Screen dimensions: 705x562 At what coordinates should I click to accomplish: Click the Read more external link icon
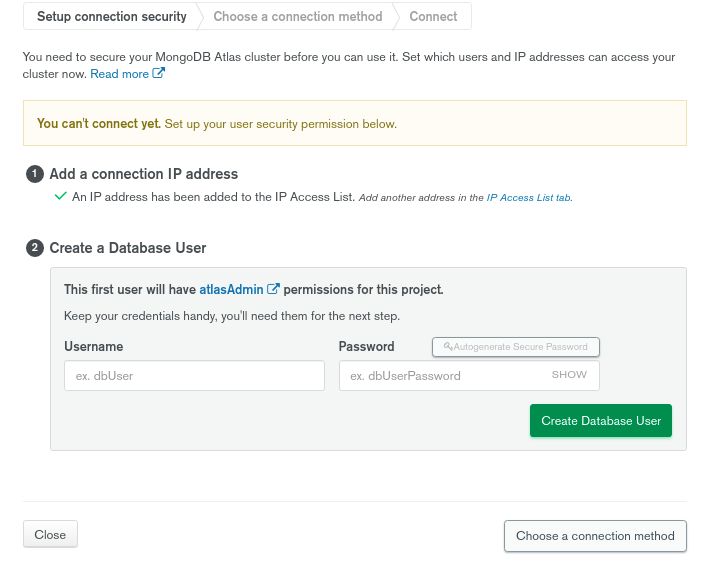(158, 73)
